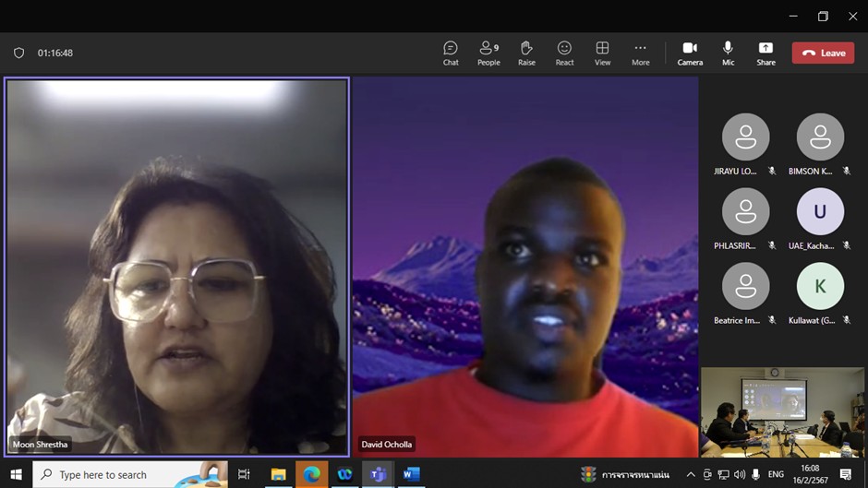Click the shield security icon near timer
The image size is (868, 488).
click(x=18, y=53)
